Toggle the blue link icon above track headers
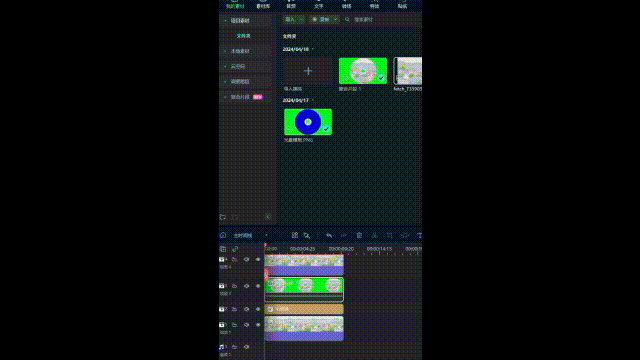The height and width of the screenshot is (360, 640). pos(235,249)
